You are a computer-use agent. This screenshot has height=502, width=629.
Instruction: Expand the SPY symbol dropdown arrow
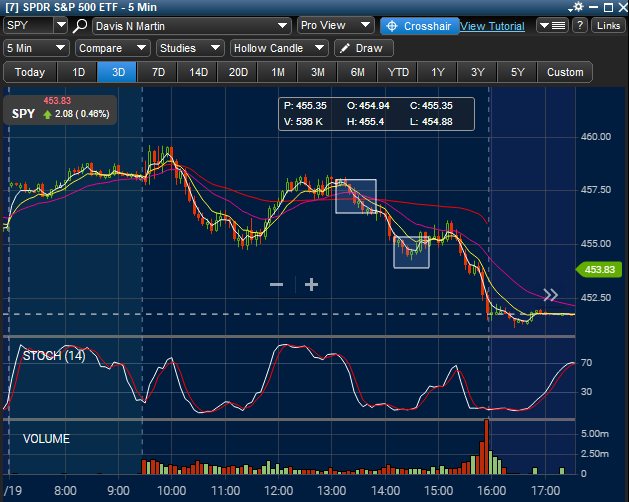[x=61, y=25]
